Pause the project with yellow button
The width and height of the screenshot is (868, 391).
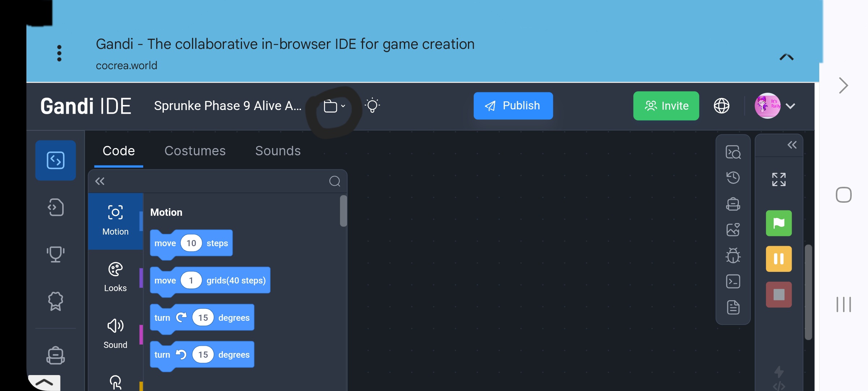pos(779,259)
